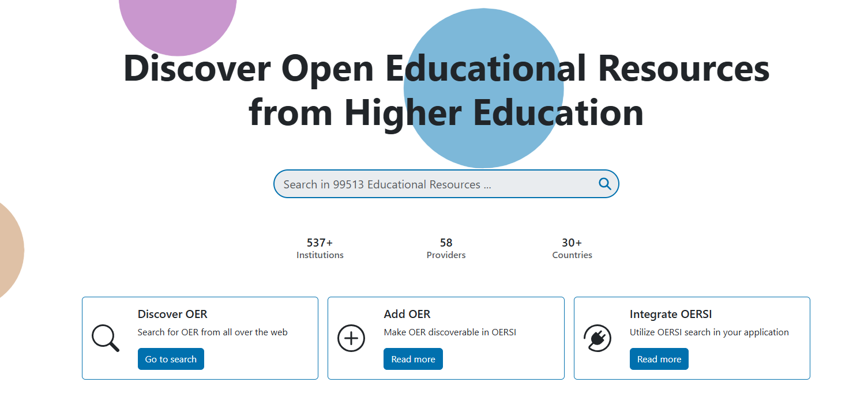Select the Add OER card title

tap(407, 314)
